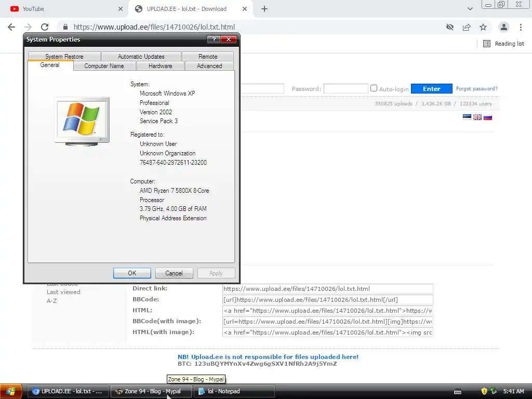
Task: Click the browser address bar URL
Action: pyautogui.click(x=154, y=27)
